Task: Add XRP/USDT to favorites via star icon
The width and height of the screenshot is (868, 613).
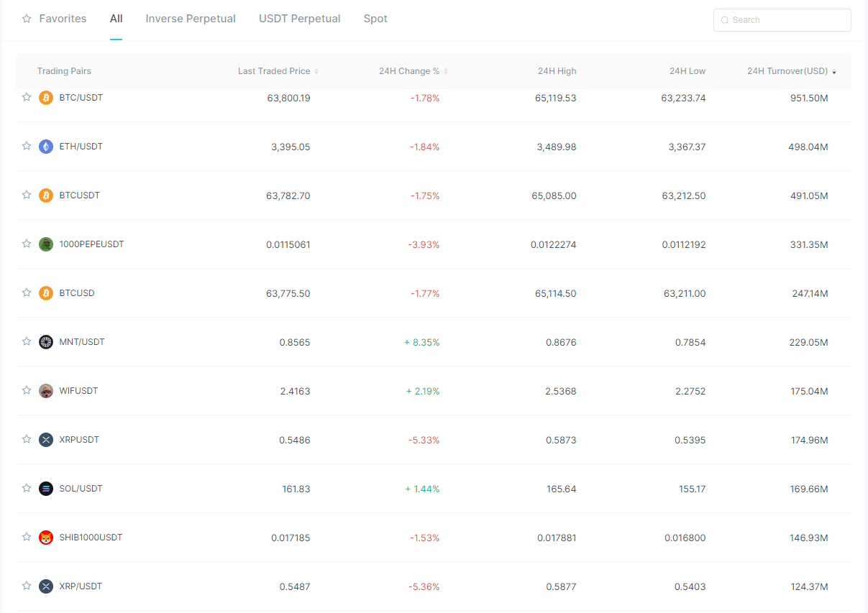Action: [x=27, y=586]
